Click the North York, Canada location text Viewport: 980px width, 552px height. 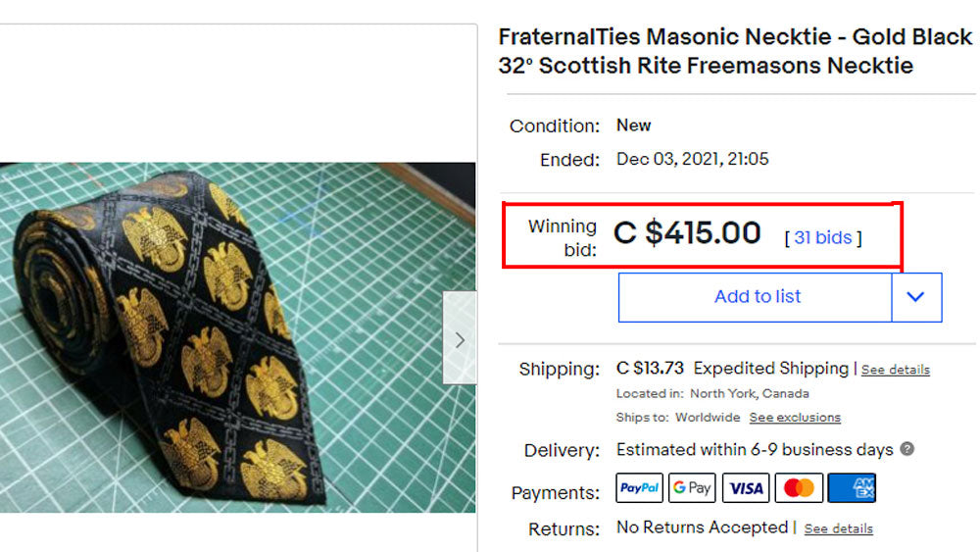tap(749, 393)
